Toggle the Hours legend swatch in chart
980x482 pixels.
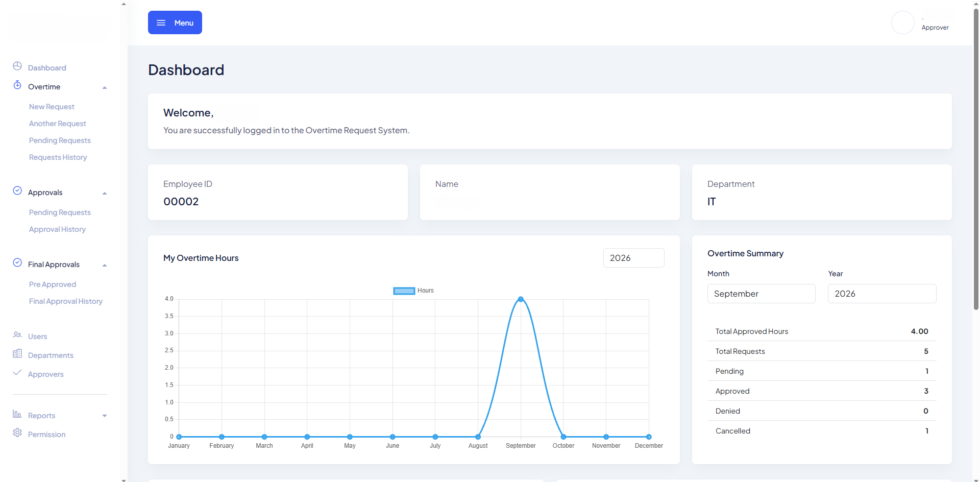pos(404,291)
